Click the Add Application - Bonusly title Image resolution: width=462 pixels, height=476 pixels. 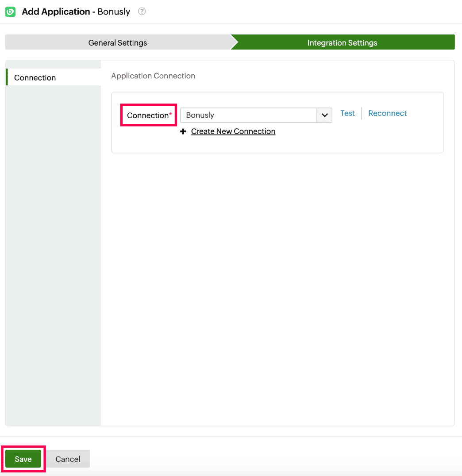click(x=76, y=12)
